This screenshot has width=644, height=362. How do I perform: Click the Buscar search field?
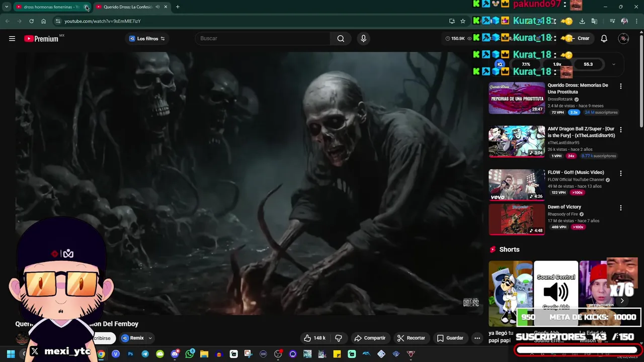263,38
